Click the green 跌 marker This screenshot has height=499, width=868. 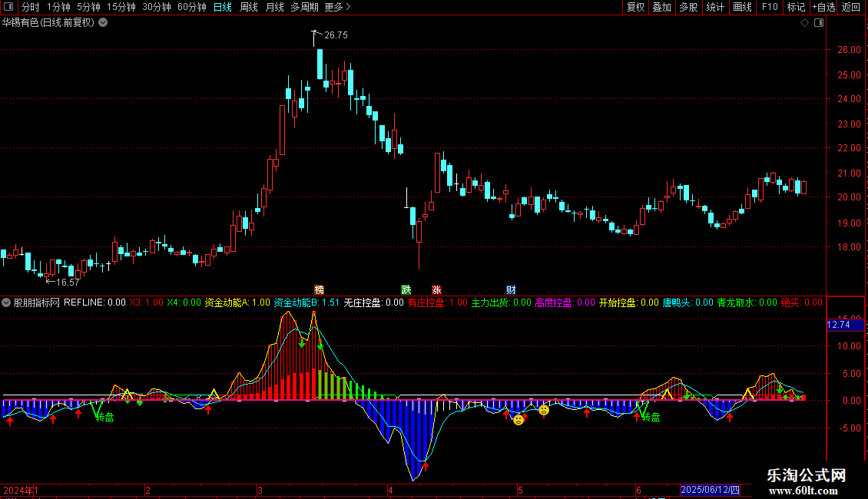tap(406, 290)
